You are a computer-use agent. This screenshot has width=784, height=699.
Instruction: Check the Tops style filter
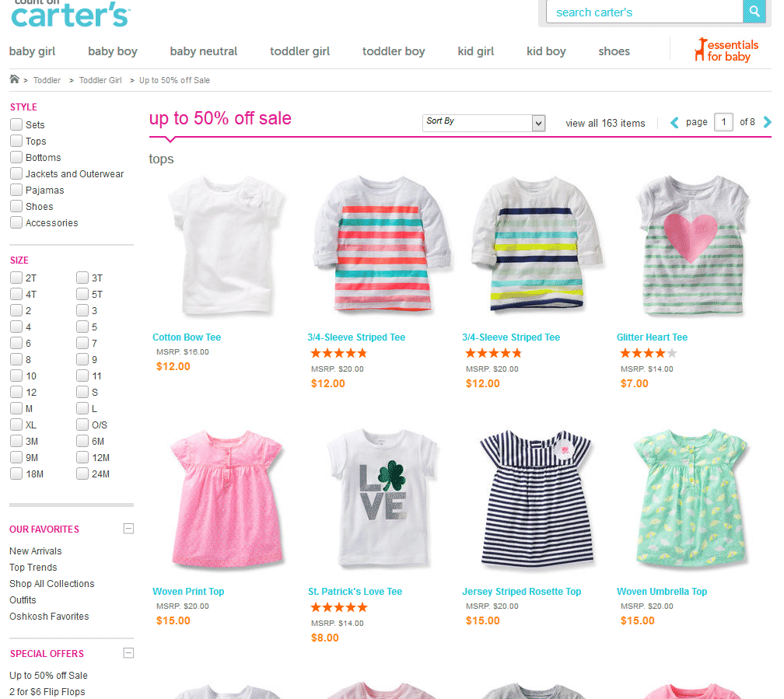click(x=16, y=141)
